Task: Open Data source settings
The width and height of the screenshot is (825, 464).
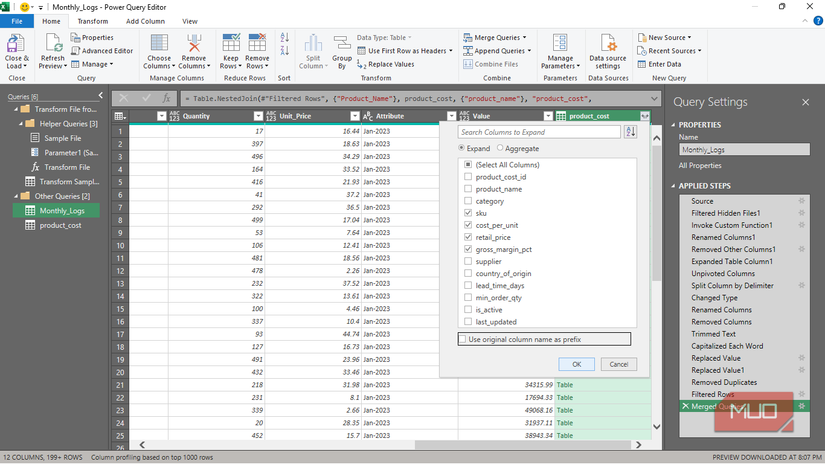Action: (608, 52)
